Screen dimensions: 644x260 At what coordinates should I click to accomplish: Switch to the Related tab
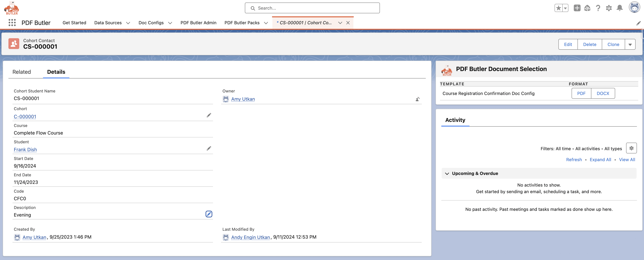(22, 72)
